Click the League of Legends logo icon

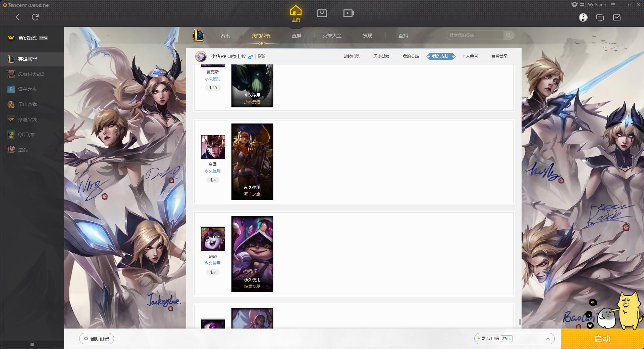[x=198, y=35]
